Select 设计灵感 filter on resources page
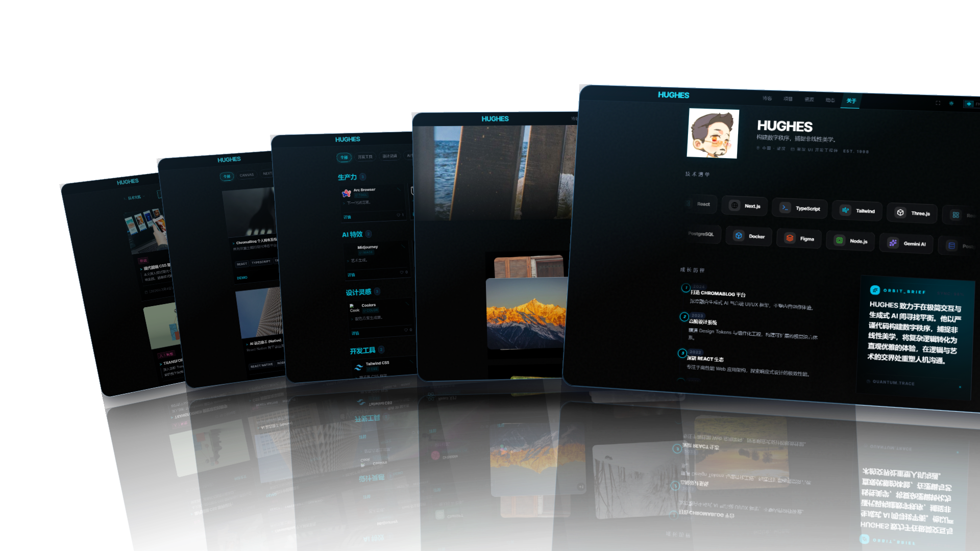The width and height of the screenshot is (980, 551). tap(390, 156)
